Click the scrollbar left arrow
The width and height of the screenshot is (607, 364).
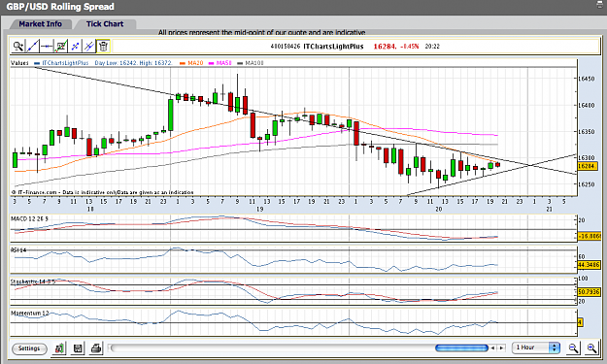coord(492,348)
